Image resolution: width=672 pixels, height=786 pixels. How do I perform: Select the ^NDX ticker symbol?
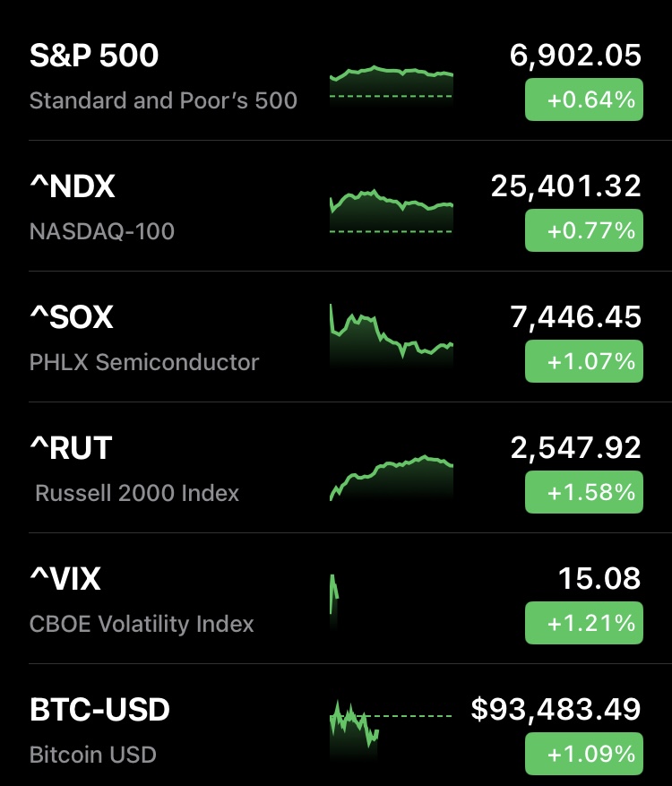pos(73,187)
